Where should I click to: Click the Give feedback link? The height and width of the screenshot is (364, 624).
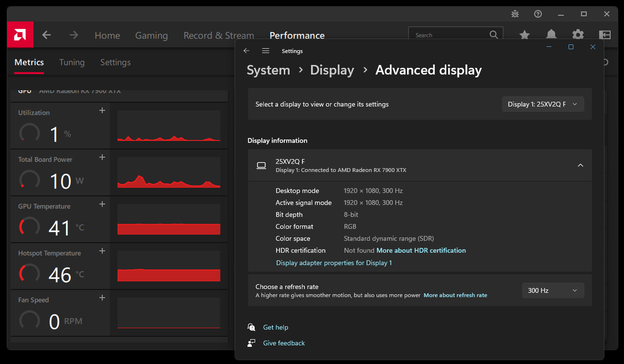284,343
